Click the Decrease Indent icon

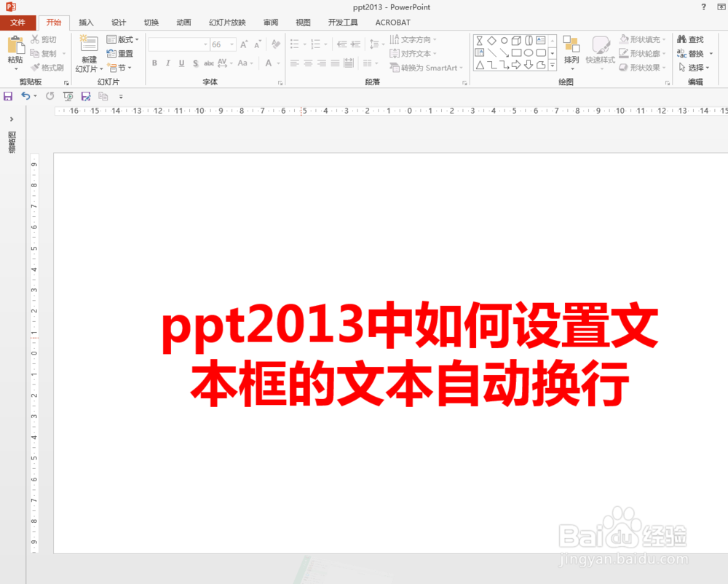click(x=341, y=44)
